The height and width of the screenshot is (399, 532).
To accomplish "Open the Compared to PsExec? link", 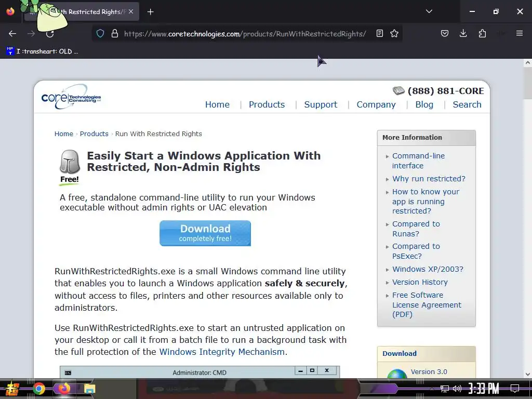I will [x=416, y=251].
